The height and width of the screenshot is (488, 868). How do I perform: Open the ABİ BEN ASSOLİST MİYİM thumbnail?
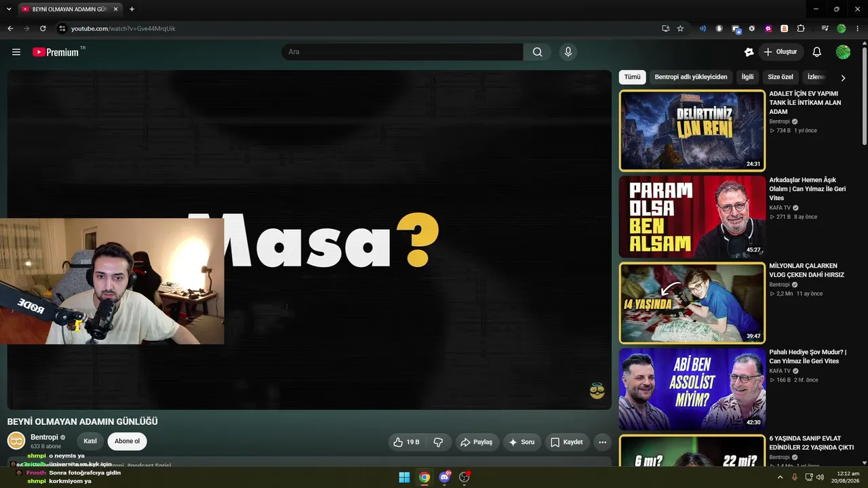coord(692,389)
